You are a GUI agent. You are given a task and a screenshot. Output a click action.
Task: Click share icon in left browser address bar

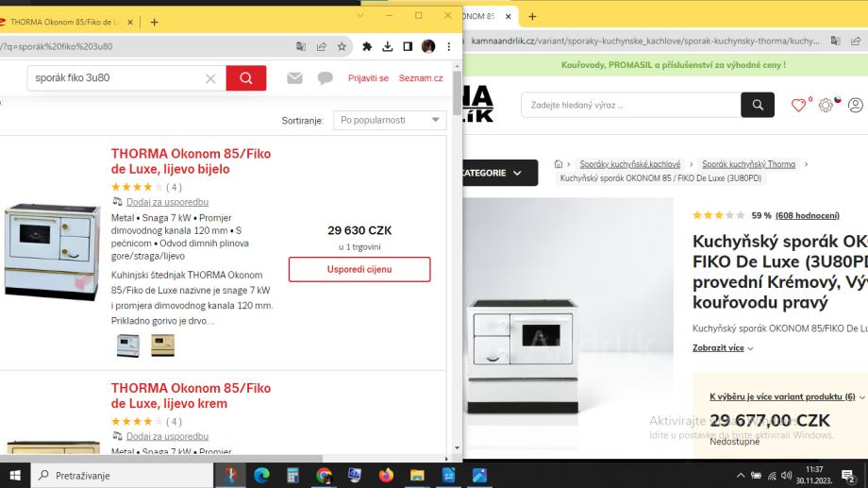(x=321, y=46)
